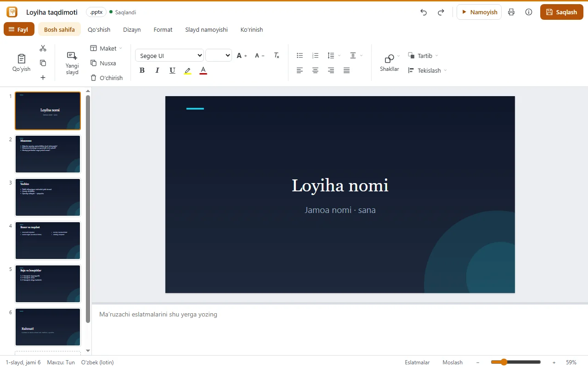Screen dimensions: 588x368
Task: Toggle the Eslatmalar notes panel
Action: [x=417, y=362]
